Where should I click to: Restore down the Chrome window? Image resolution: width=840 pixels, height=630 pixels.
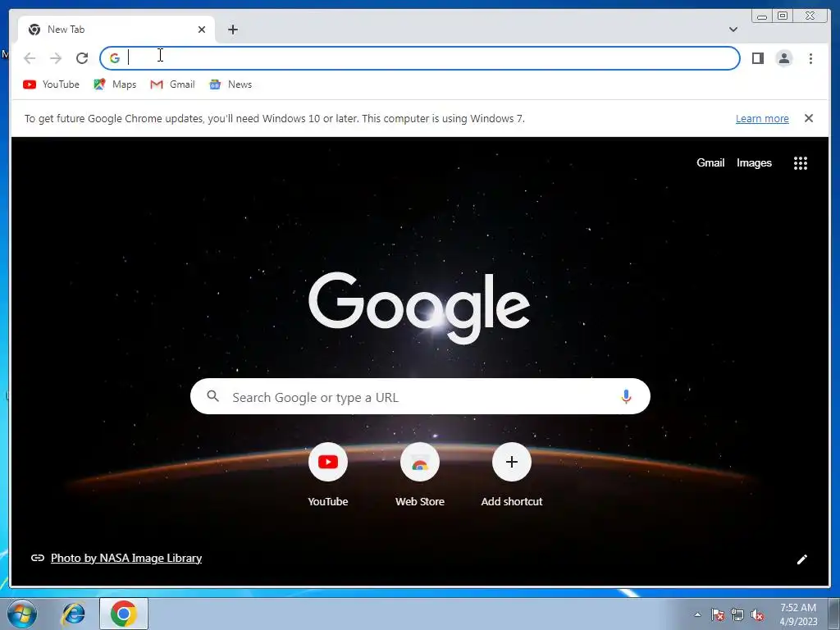(x=782, y=16)
